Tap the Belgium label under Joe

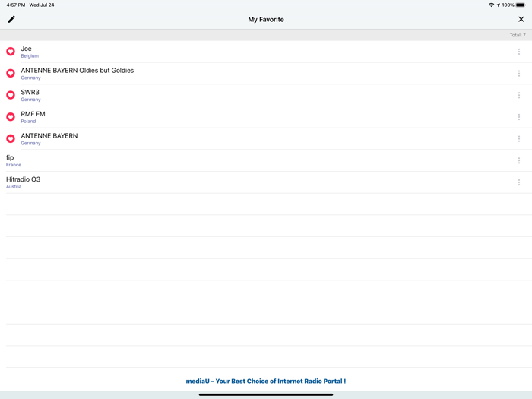point(30,56)
